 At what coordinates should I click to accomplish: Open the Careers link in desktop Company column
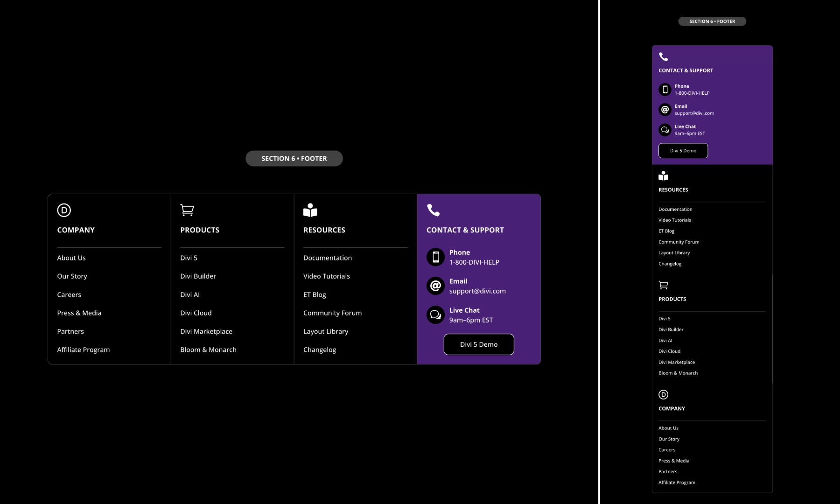pyautogui.click(x=69, y=294)
